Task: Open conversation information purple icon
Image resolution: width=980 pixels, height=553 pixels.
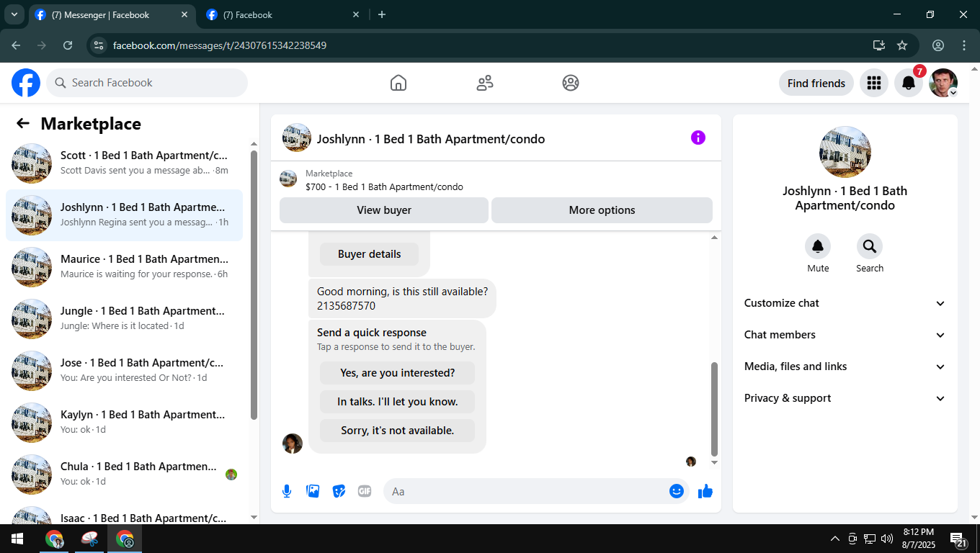Action: (x=698, y=138)
